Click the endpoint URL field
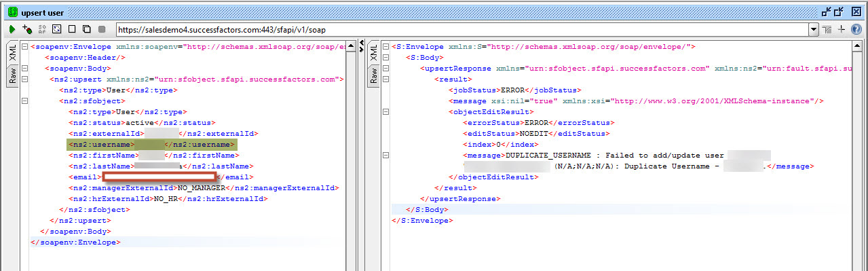This screenshot has width=868, height=271. pos(461,29)
